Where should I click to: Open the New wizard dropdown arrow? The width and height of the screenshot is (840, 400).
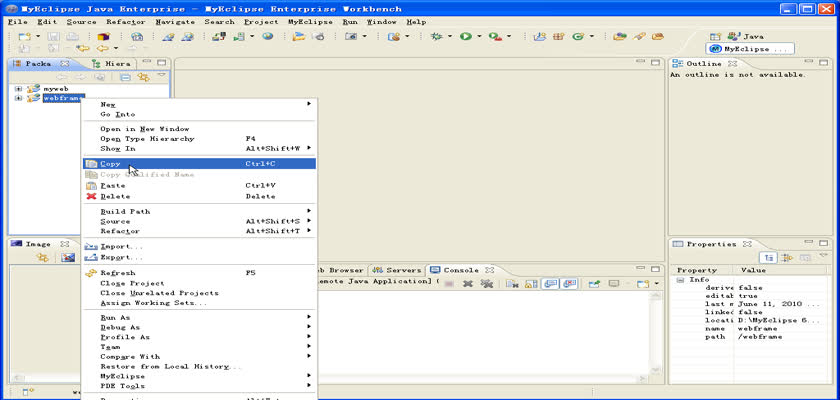click(x=38, y=36)
